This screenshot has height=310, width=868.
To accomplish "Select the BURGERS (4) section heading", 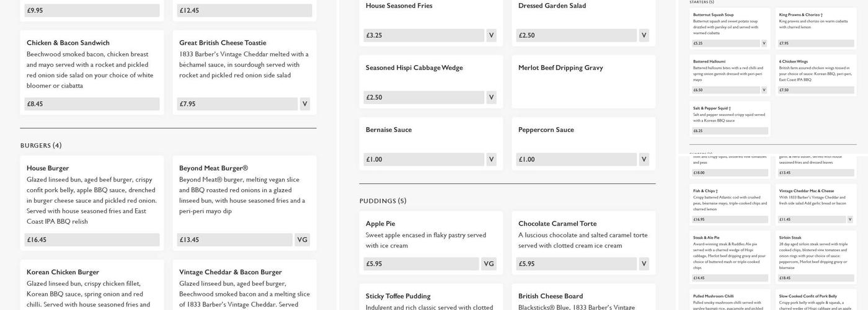I will 41,146.
